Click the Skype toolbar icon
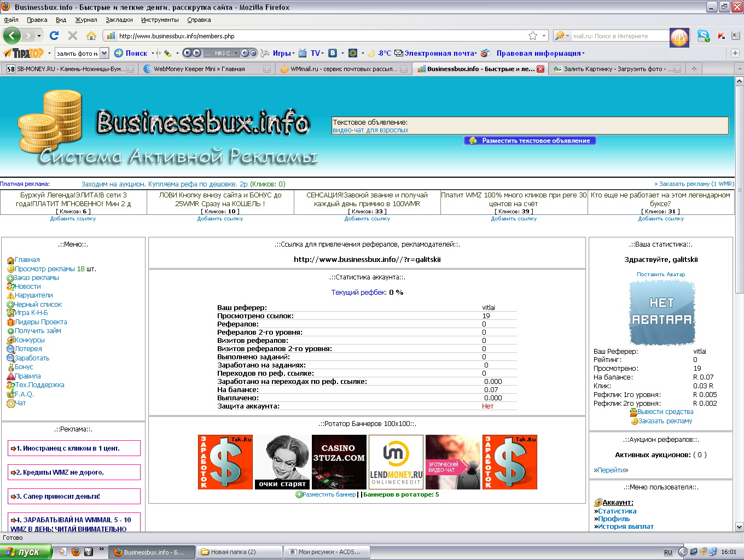The height and width of the screenshot is (560, 744). (703, 36)
